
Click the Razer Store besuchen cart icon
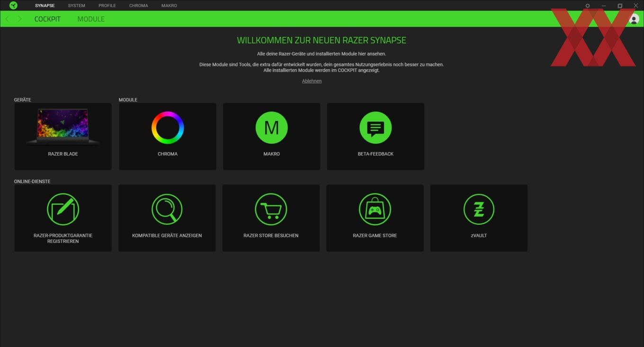pyautogui.click(x=271, y=209)
